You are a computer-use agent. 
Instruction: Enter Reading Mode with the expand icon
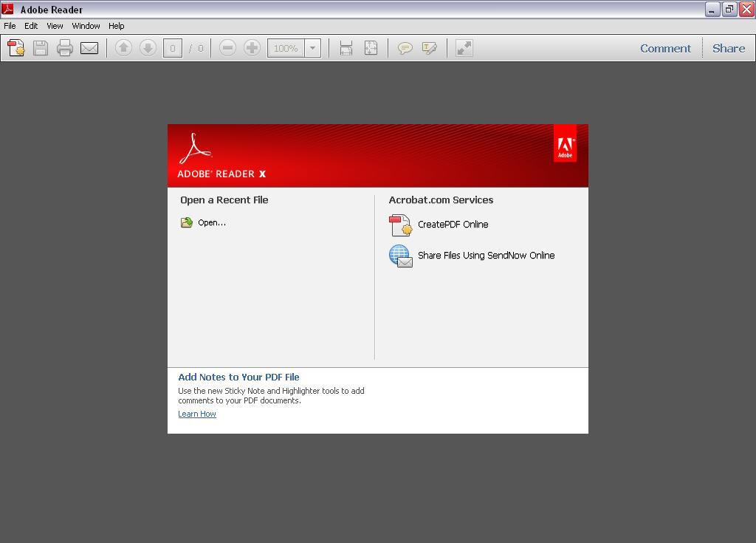coord(464,48)
